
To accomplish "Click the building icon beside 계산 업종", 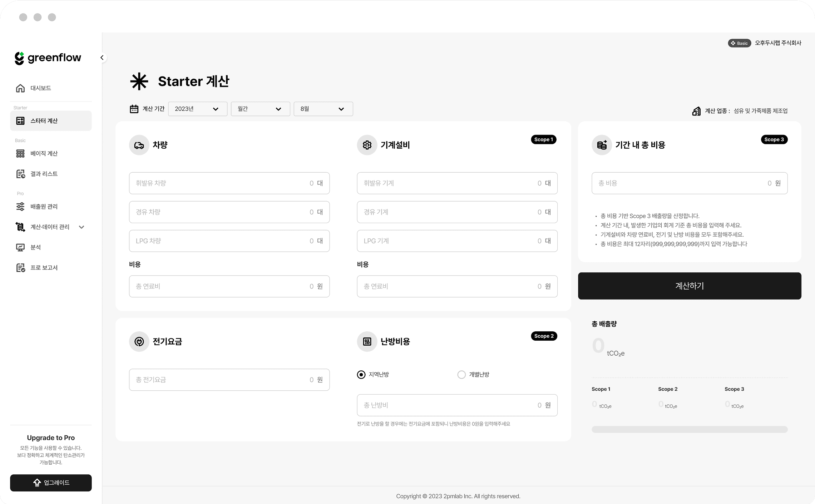I will pyautogui.click(x=696, y=111).
